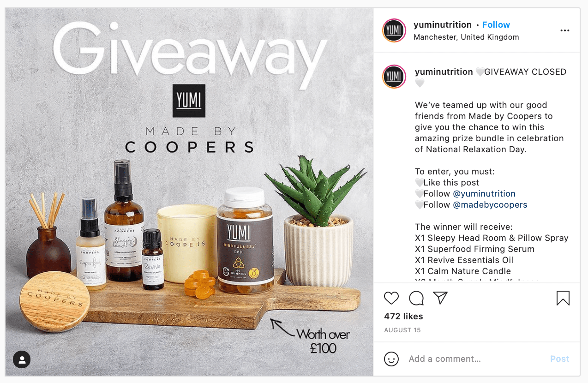This screenshot has height=383, width=588.
Task: Show tagged accounts via person icon on photo
Action: [x=22, y=359]
